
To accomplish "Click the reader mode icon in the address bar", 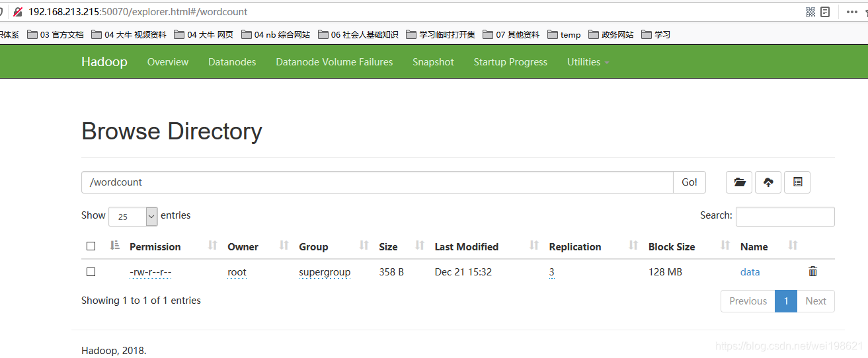I will (825, 12).
